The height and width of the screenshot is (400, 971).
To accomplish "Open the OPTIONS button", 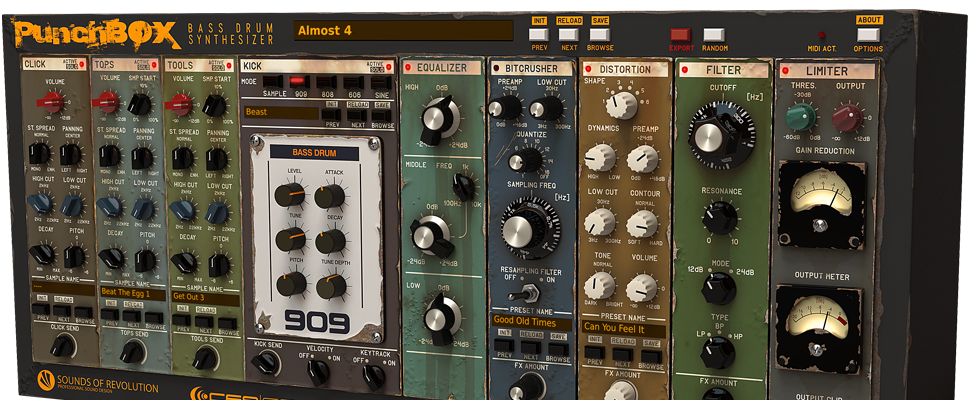I will point(868,35).
